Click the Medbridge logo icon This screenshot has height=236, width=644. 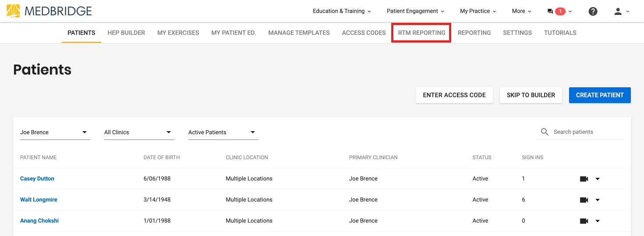tap(13, 11)
